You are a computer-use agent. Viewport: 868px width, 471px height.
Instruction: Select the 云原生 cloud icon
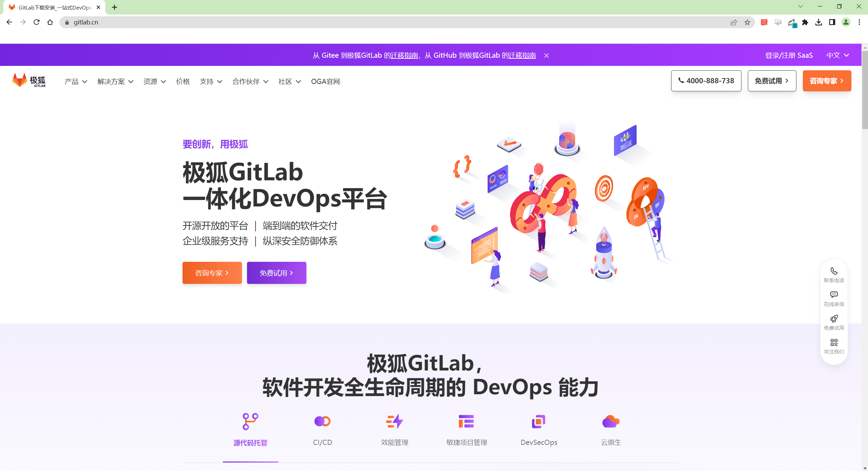point(611,421)
